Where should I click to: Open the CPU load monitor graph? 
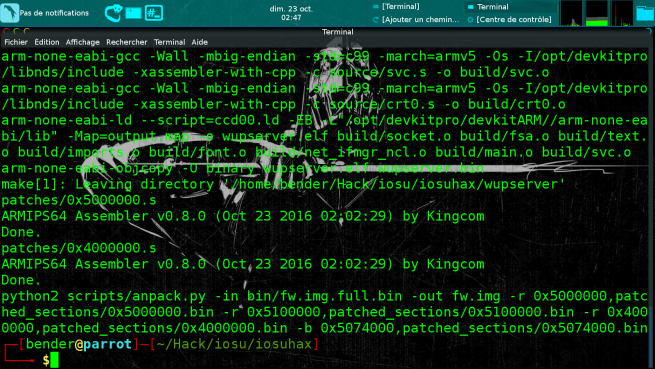click(x=571, y=13)
